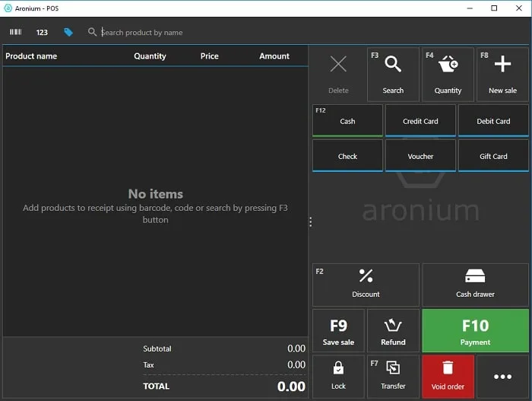Minimize the Aronium POS window
The width and height of the screenshot is (532, 401).
pyautogui.click(x=470, y=8)
